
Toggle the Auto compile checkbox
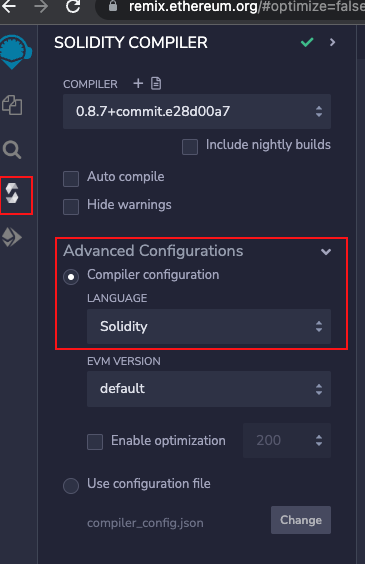71,179
